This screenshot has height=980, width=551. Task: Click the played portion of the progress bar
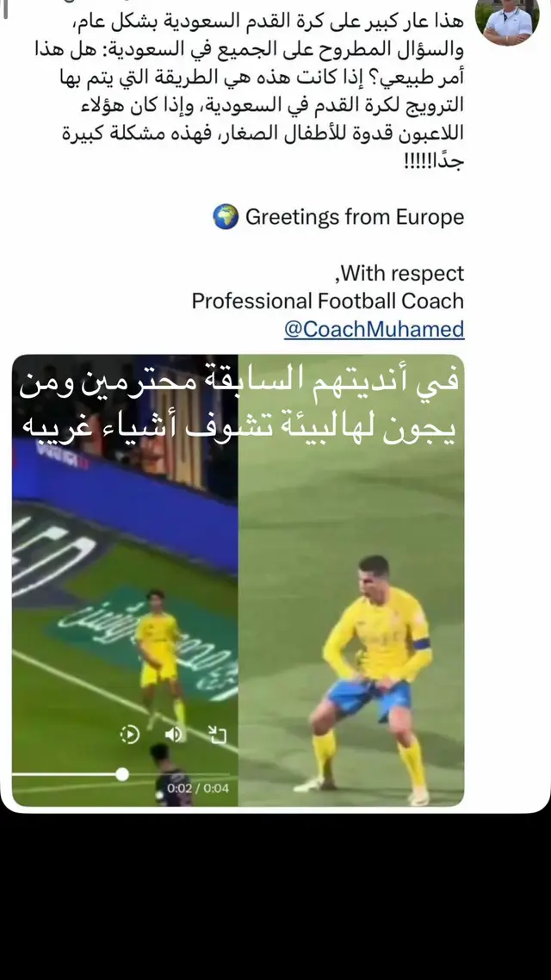tap(65, 774)
